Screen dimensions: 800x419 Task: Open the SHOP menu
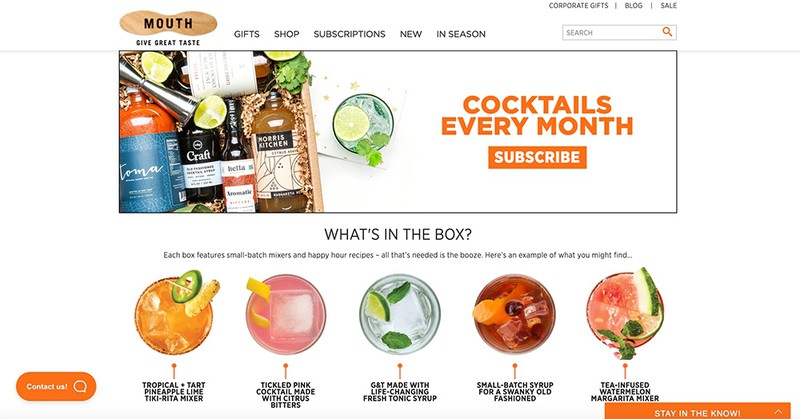(x=286, y=34)
